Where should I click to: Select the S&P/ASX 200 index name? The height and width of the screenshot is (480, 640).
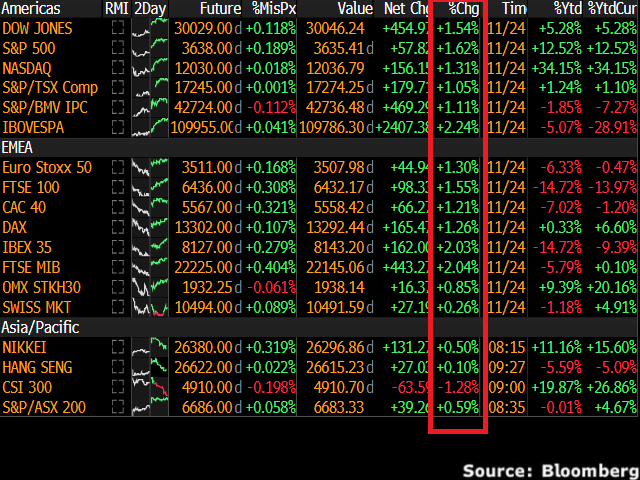[x=44, y=407]
